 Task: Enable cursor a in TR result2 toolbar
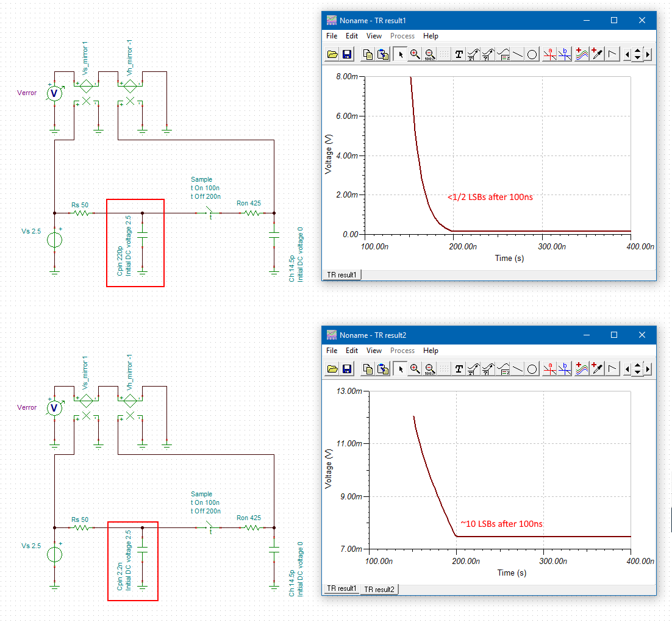(x=549, y=369)
